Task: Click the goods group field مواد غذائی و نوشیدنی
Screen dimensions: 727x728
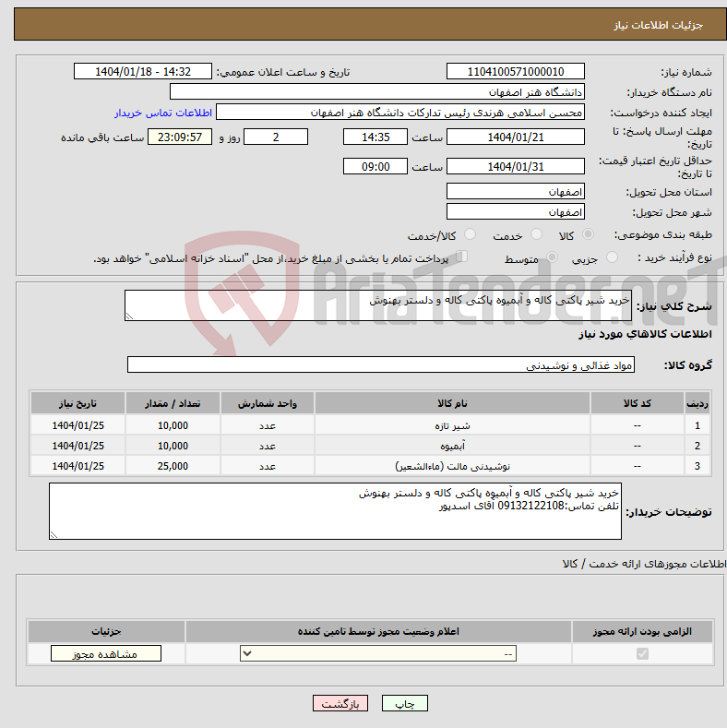Action: point(381,365)
